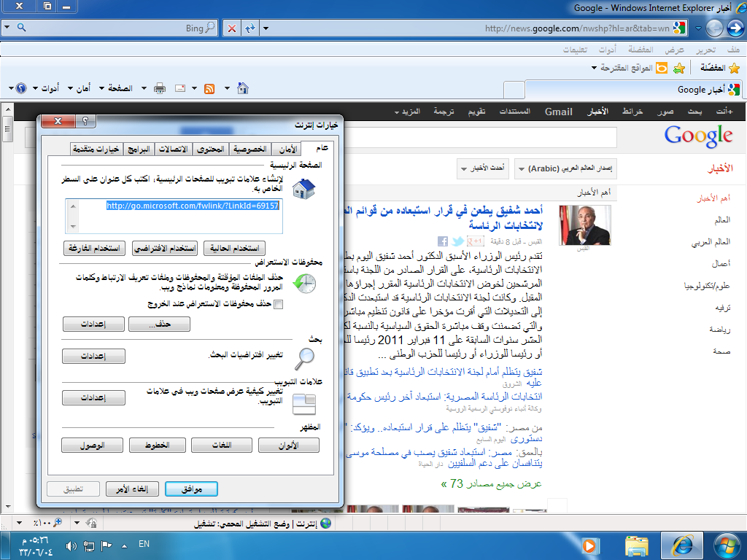This screenshot has height=560, width=747.
Task: Open the address bar history dropdown arrow
Action: pos(266,28)
